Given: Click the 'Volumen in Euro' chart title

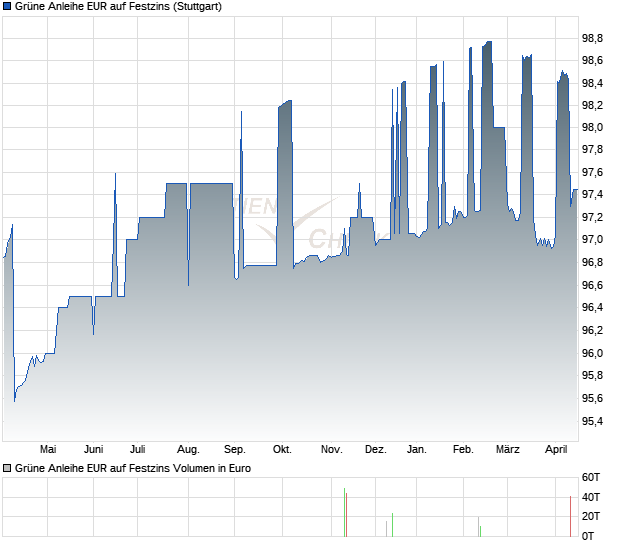Looking at the screenshot, I should 132,468.
